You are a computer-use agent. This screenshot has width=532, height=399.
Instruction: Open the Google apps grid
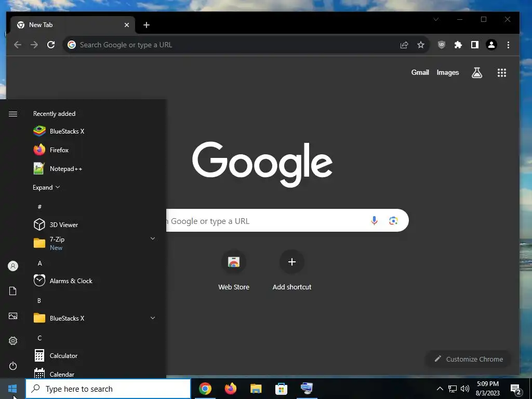pos(502,73)
